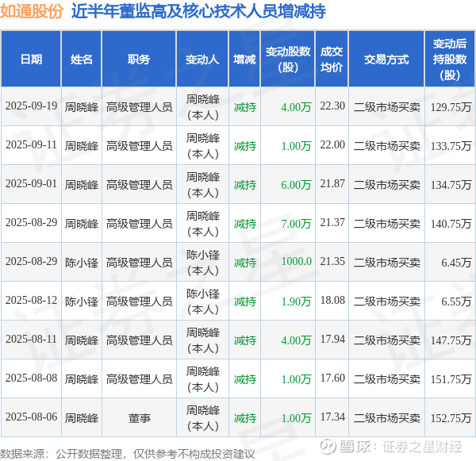The height and width of the screenshot is (461, 476).
Task: Select the holdings value 6.55万
Action: (x=456, y=302)
